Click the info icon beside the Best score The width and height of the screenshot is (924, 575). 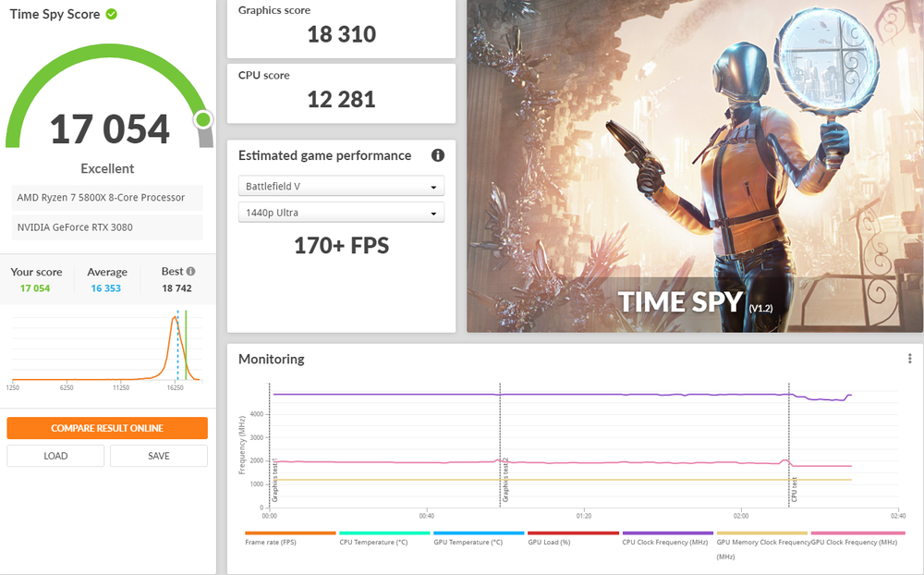[x=191, y=272]
